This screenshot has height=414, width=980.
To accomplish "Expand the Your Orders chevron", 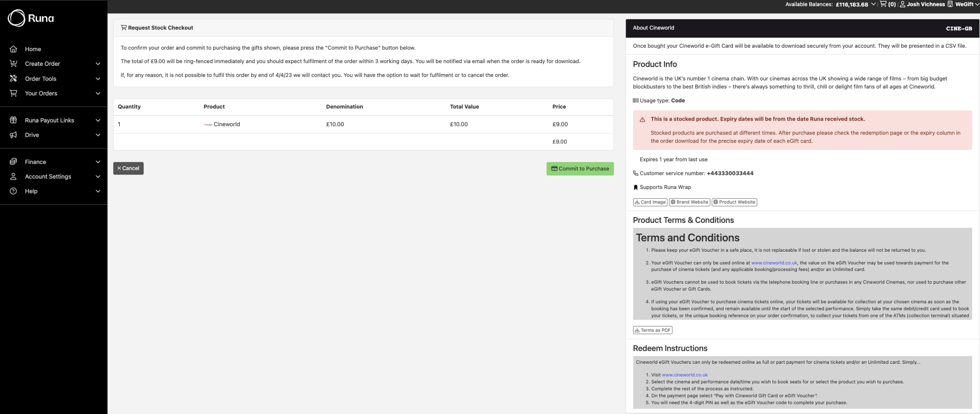I will click(x=98, y=93).
